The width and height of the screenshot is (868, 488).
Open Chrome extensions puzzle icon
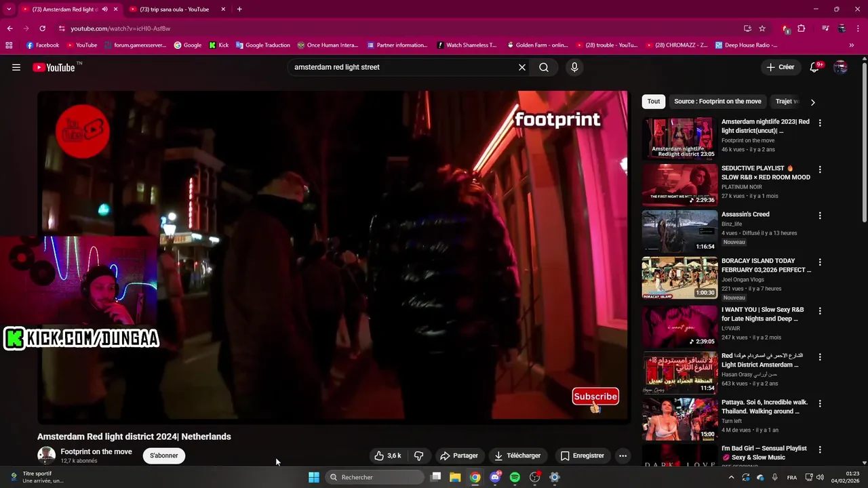(x=802, y=28)
